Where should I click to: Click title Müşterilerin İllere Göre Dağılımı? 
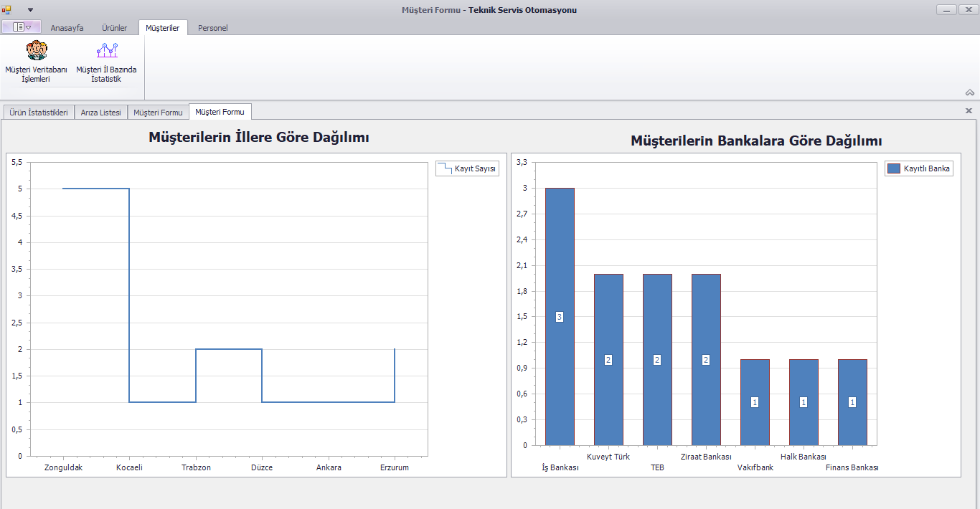259,137
